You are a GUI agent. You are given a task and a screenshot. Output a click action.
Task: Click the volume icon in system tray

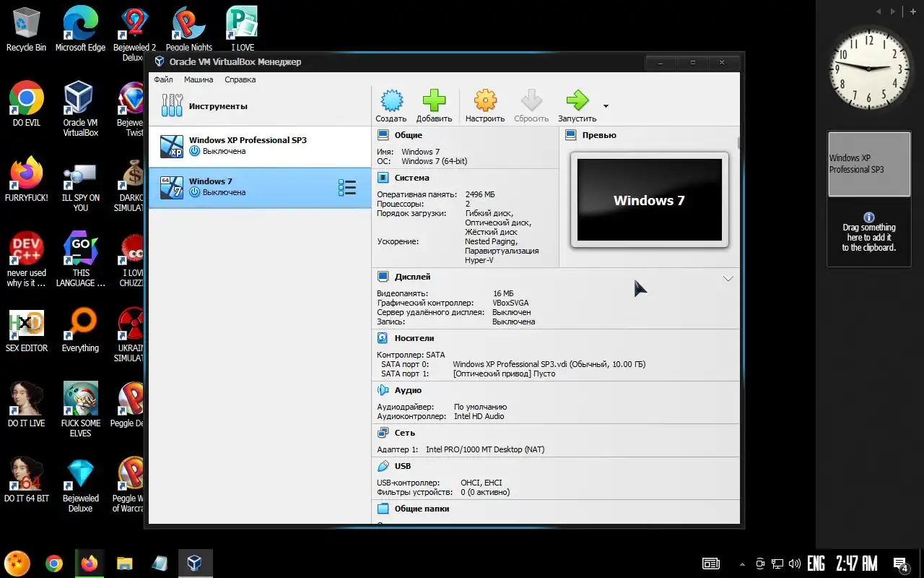[794, 564]
